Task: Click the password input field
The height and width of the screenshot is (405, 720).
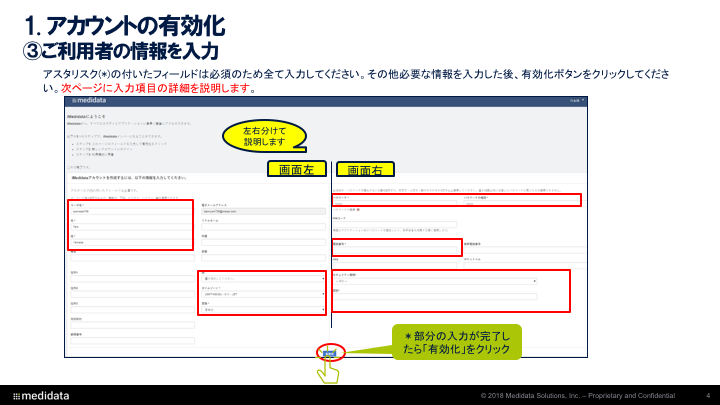Action: tap(396, 202)
